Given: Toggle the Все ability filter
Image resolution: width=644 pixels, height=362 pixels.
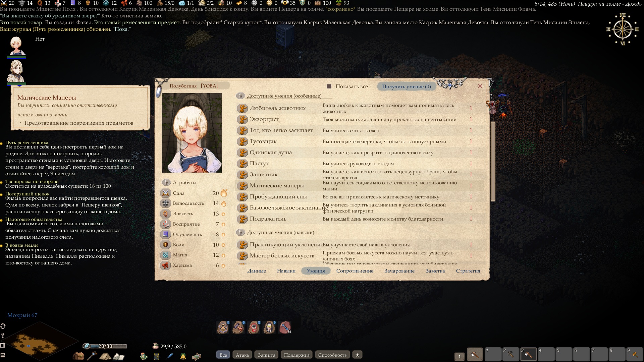Looking at the screenshot, I should point(223,355).
